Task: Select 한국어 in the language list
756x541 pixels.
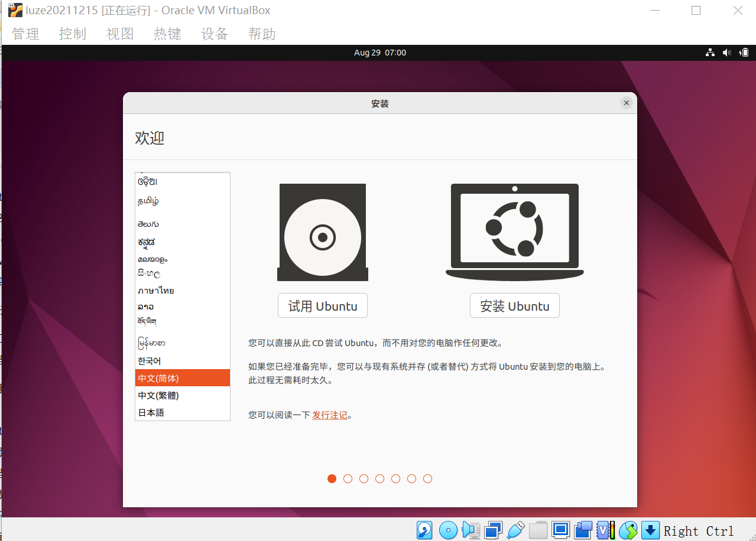Action: pyautogui.click(x=183, y=361)
